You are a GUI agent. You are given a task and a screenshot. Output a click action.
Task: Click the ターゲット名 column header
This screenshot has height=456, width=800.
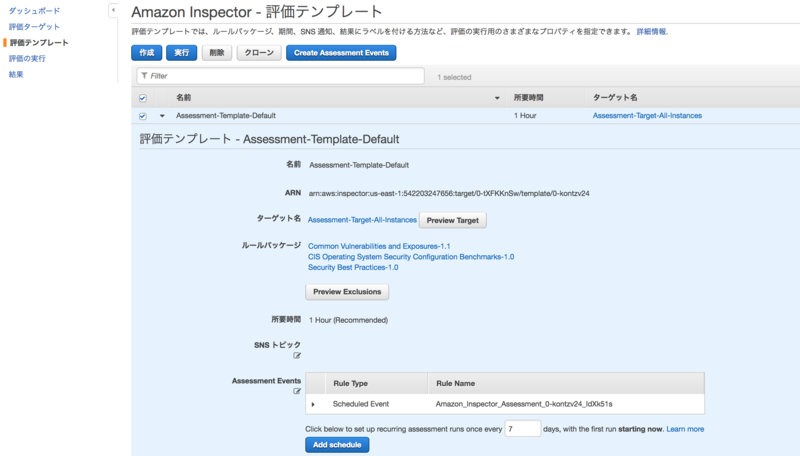pyautogui.click(x=615, y=97)
